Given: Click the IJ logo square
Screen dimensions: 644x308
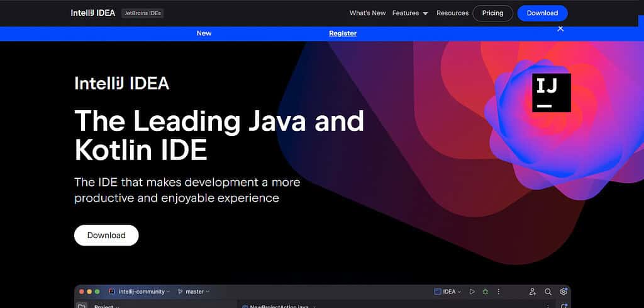Looking at the screenshot, I should [x=551, y=93].
